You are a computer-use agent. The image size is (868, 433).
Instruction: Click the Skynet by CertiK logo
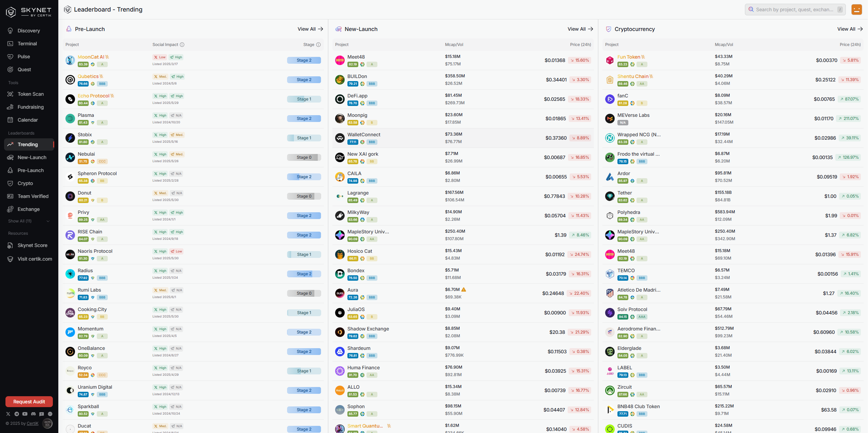29,12
